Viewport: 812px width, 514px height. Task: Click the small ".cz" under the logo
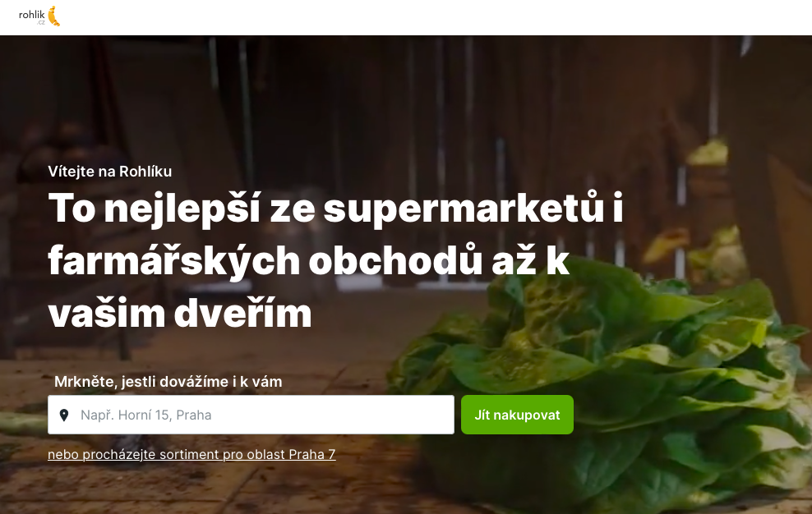(40, 22)
